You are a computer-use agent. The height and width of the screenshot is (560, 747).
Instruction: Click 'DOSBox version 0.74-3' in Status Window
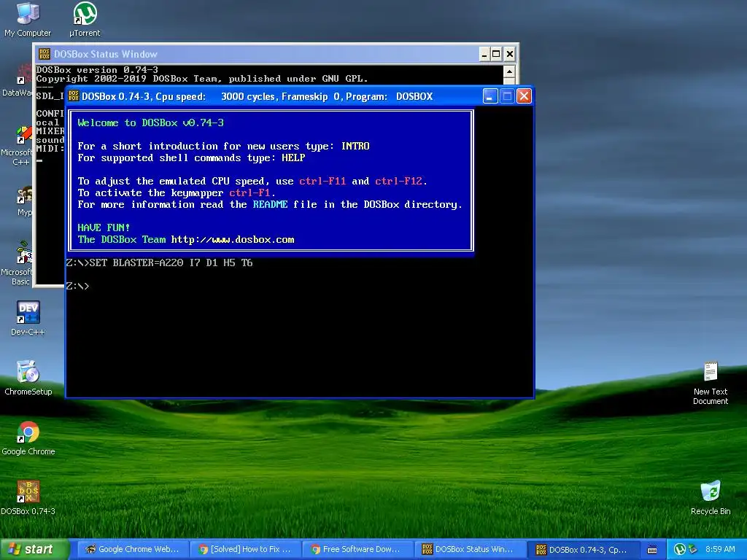[x=97, y=69]
